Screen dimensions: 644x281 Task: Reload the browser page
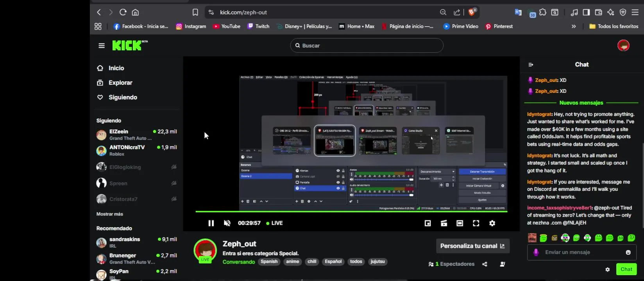123,12
